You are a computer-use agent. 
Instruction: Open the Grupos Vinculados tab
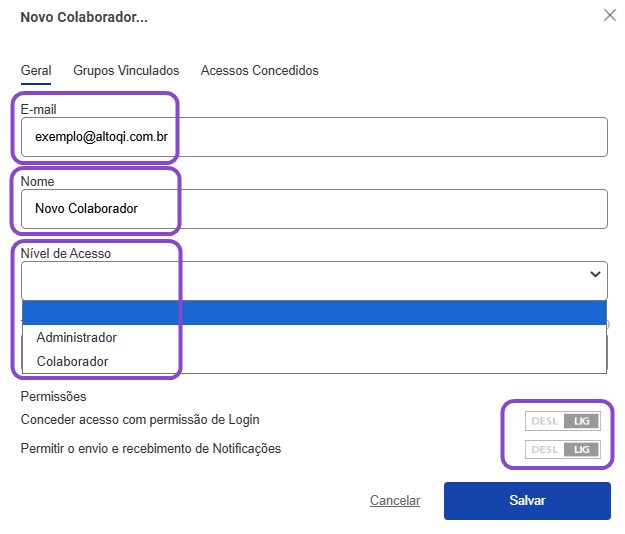(x=126, y=71)
